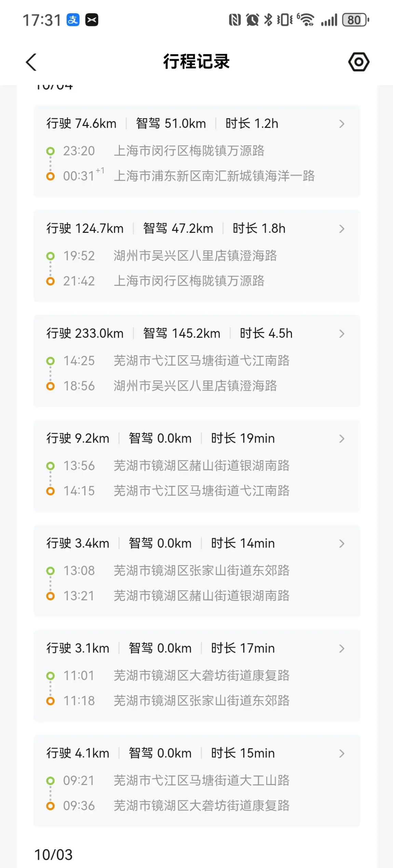Tap the alarm clock status icon
The image size is (393, 868).
point(252,20)
